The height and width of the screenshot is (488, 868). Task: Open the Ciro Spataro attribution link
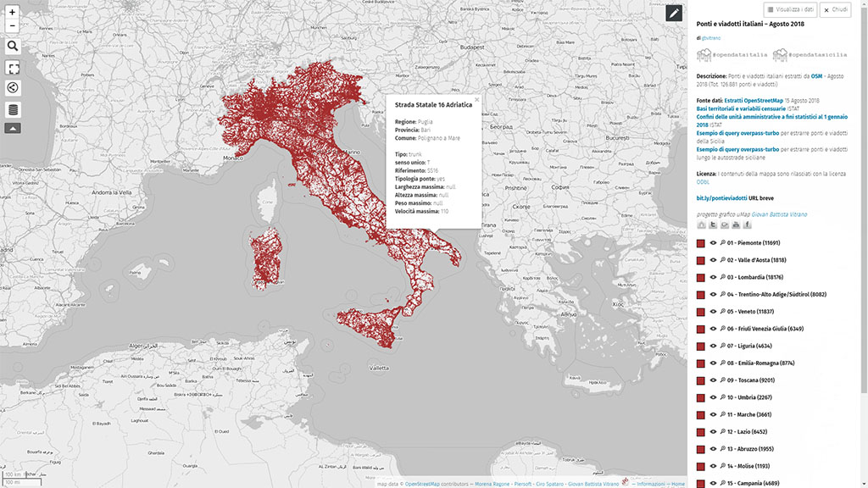coord(549,484)
